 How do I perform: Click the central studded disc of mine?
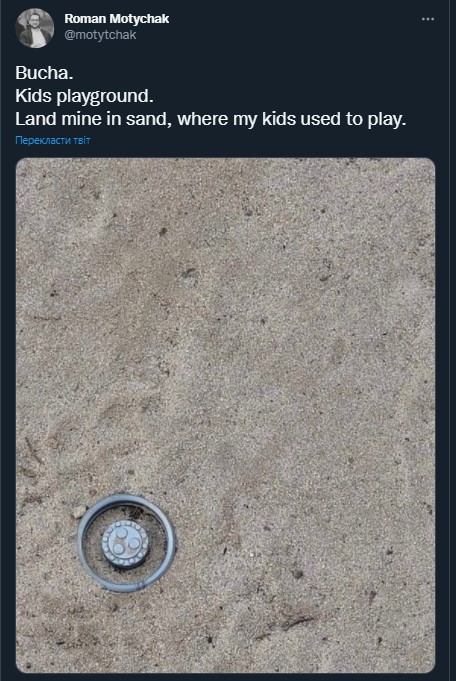pyautogui.click(x=126, y=544)
